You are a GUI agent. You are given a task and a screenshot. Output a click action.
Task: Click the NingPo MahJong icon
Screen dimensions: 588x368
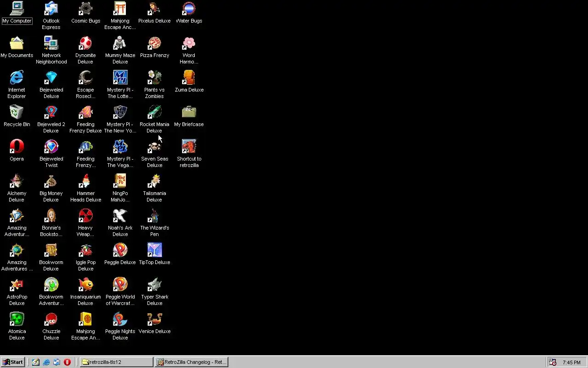pyautogui.click(x=120, y=181)
